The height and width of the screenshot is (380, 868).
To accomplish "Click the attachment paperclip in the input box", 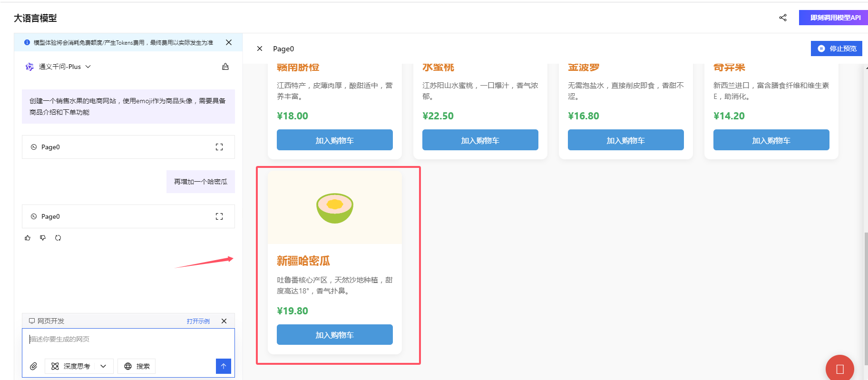I will point(33,366).
